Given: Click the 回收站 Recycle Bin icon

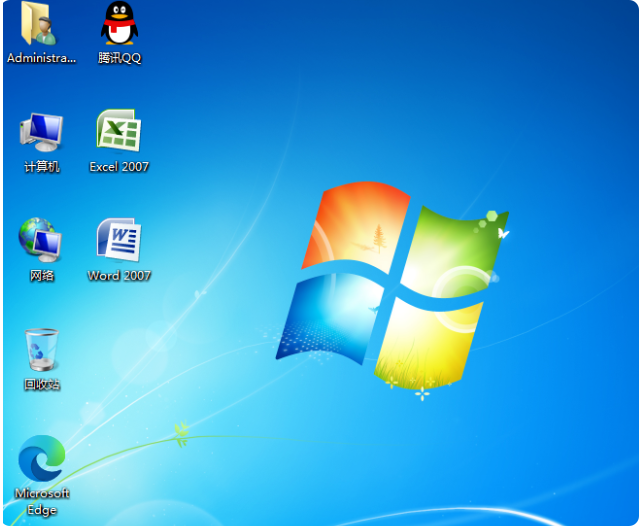Looking at the screenshot, I should (x=41, y=349).
